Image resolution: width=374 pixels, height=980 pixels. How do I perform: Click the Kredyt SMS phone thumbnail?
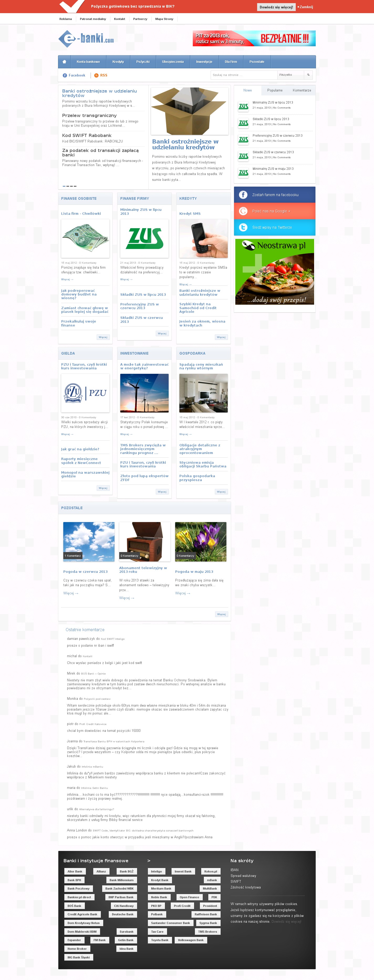click(203, 238)
